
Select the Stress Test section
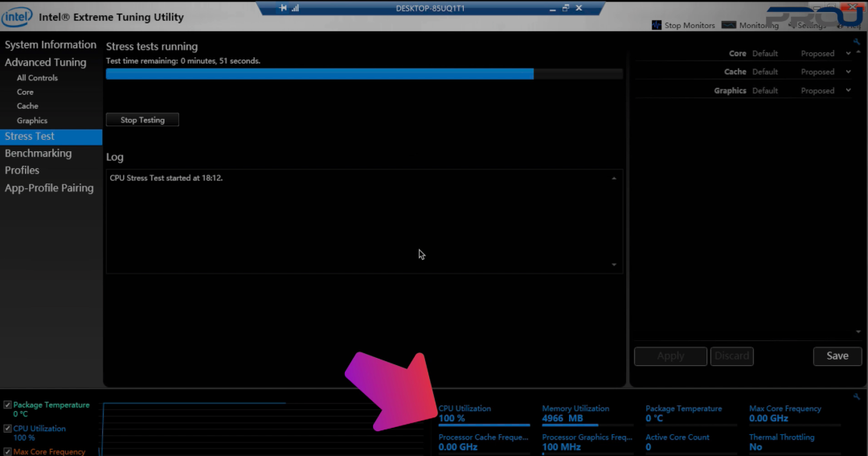tap(51, 136)
